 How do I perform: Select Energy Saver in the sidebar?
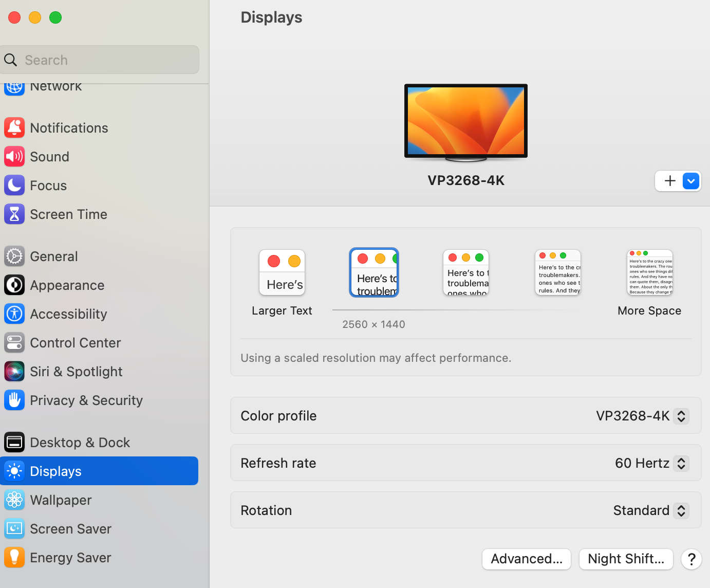click(70, 557)
